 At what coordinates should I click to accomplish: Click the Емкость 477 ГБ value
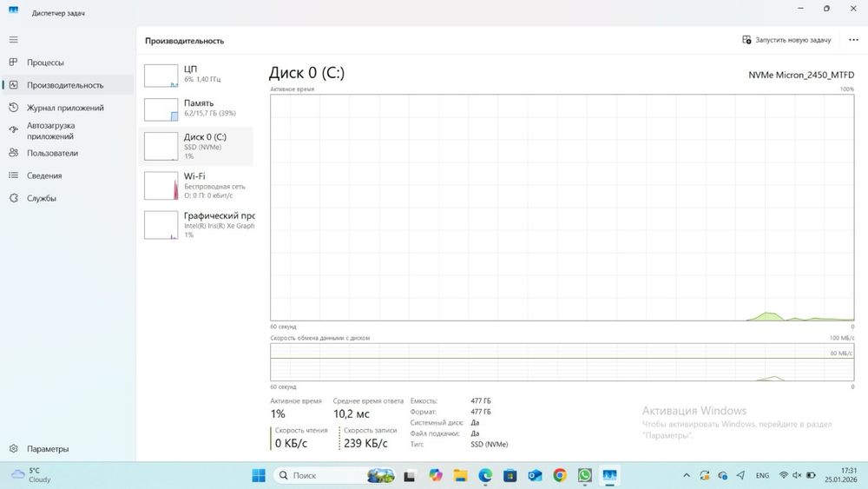481,400
